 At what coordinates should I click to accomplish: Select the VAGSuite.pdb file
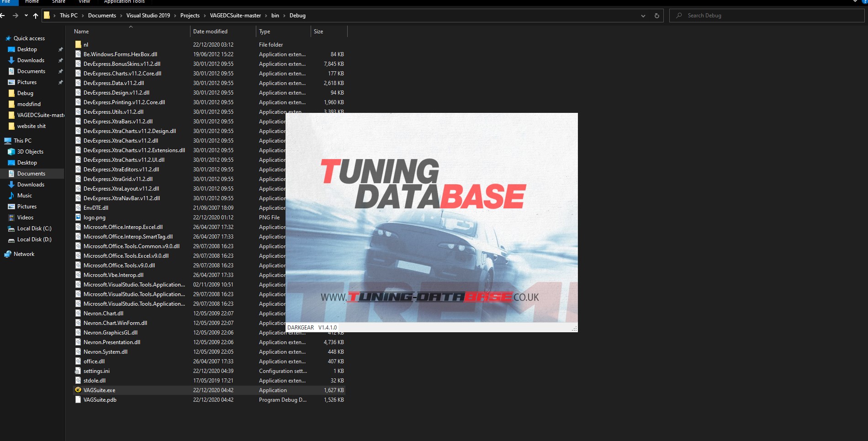click(x=100, y=400)
